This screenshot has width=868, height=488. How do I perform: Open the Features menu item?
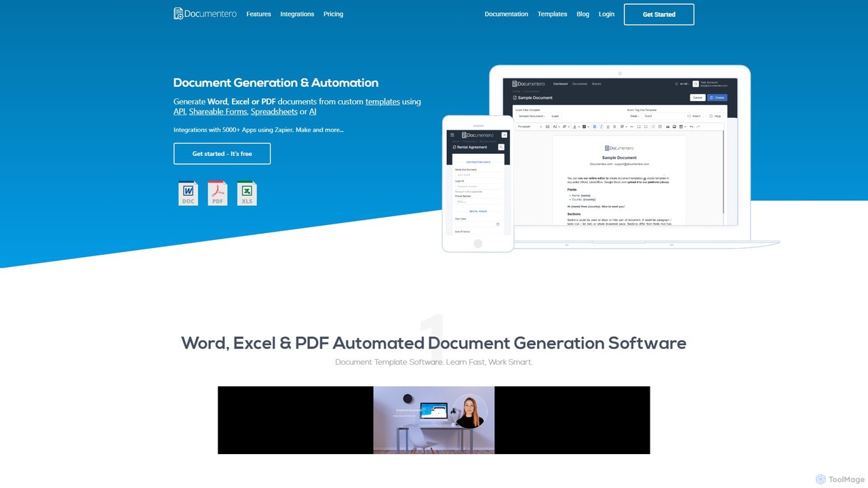(x=258, y=14)
